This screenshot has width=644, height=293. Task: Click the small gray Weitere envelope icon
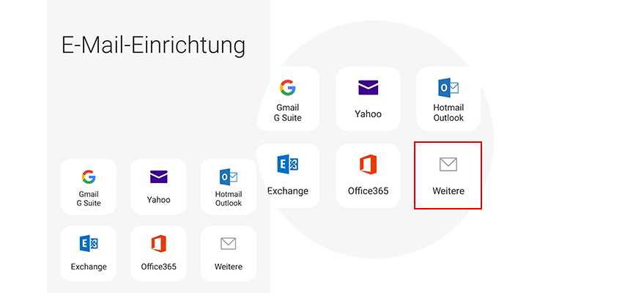coord(228,243)
